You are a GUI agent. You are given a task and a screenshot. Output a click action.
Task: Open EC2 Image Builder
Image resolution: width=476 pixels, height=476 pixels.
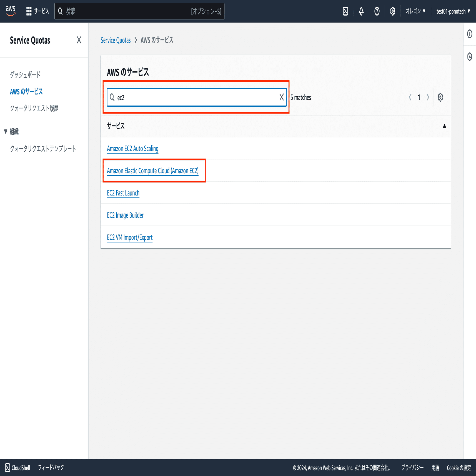tap(125, 215)
